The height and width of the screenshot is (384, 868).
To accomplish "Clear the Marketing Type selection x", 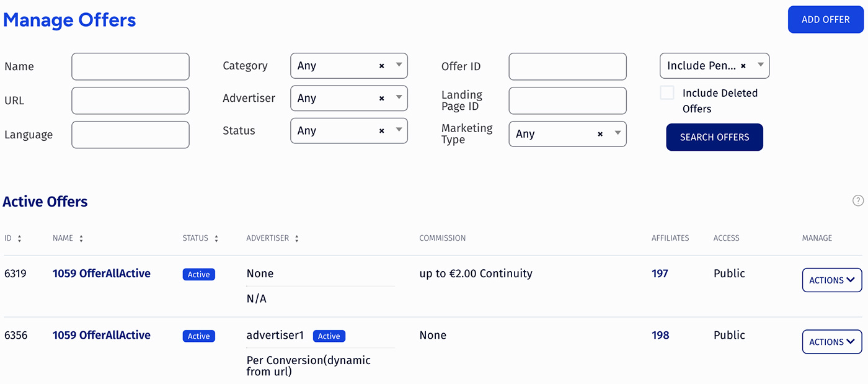I will [x=600, y=134].
